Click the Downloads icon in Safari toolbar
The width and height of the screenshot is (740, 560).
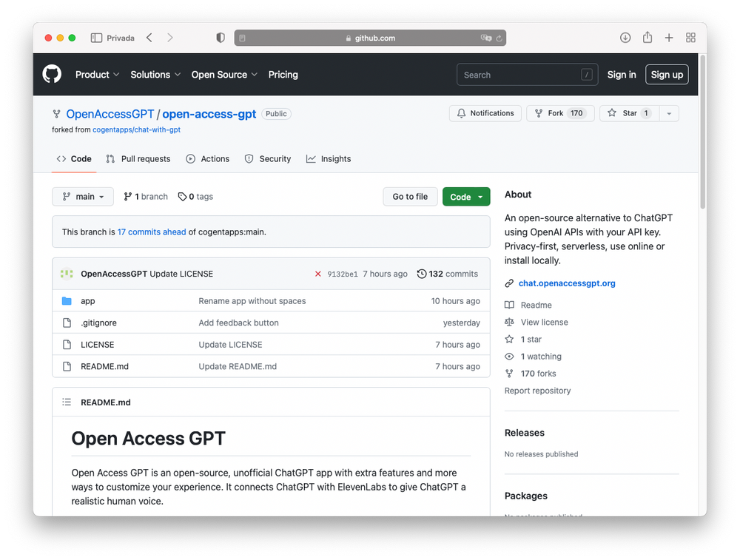point(625,37)
